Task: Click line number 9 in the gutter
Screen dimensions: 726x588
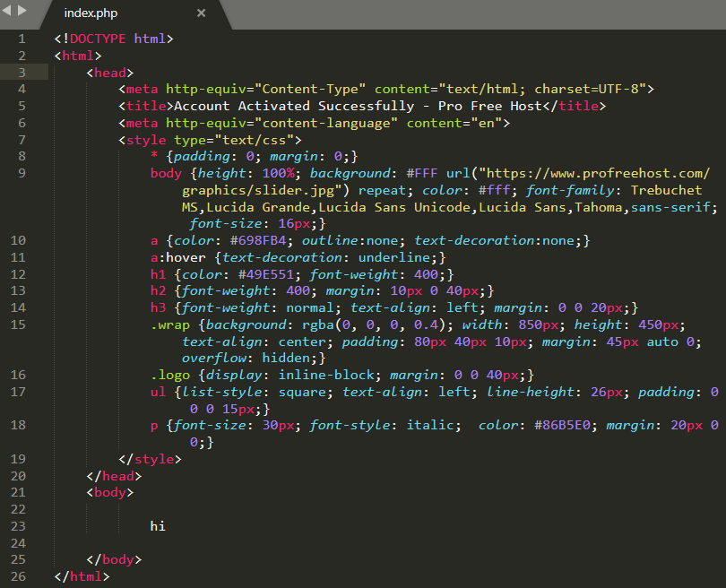Action: point(22,173)
